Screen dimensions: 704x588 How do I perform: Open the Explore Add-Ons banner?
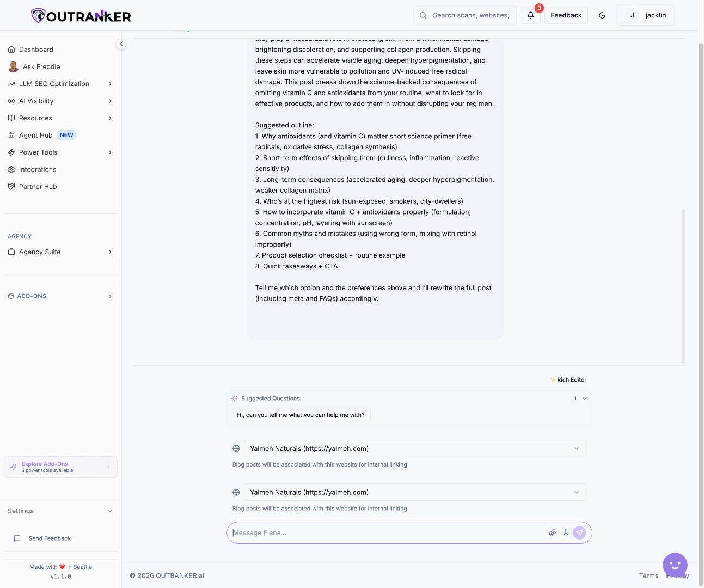click(x=60, y=467)
